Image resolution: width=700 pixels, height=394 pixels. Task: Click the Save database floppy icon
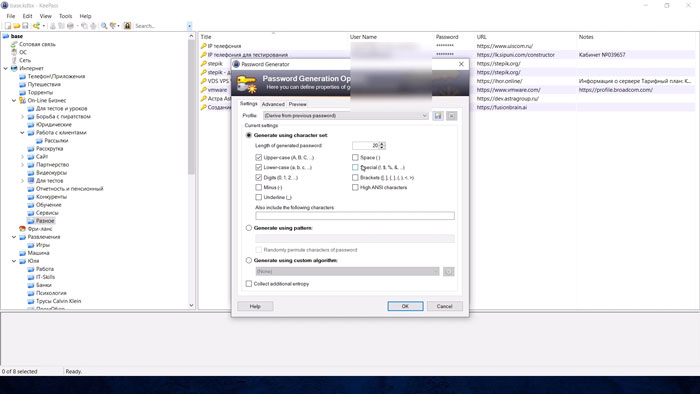(x=25, y=26)
